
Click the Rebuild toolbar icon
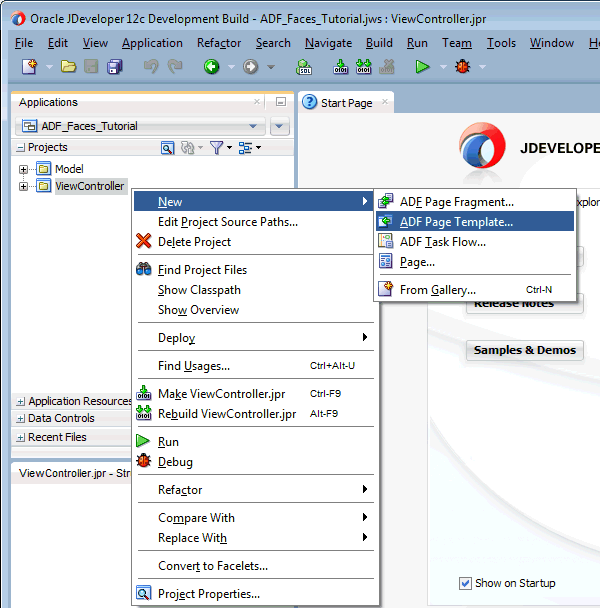[x=363, y=67]
